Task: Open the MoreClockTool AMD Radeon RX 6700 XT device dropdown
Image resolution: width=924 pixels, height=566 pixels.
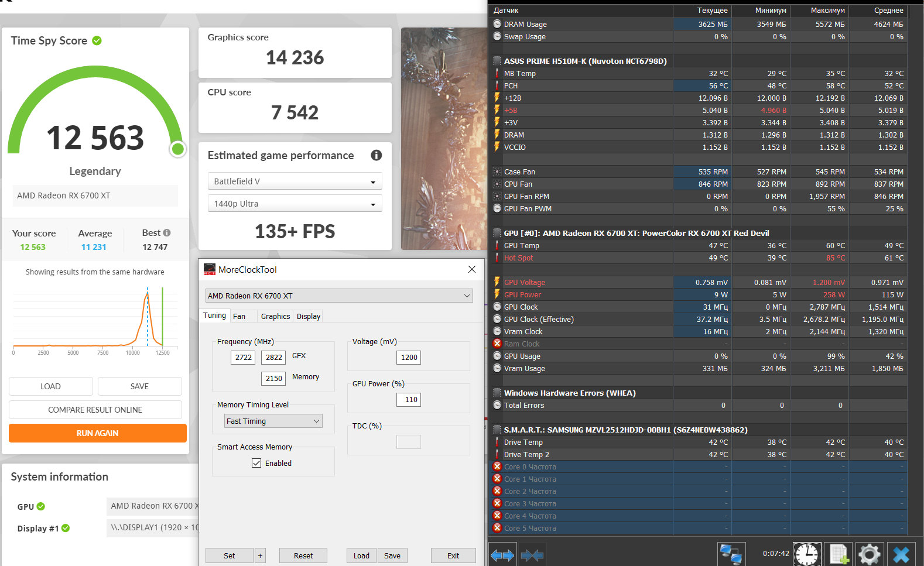Action: click(339, 296)
